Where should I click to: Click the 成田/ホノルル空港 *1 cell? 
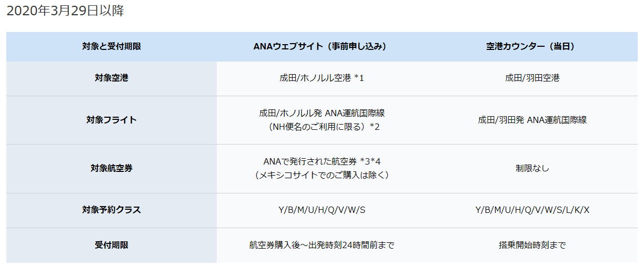pos(321,78)
